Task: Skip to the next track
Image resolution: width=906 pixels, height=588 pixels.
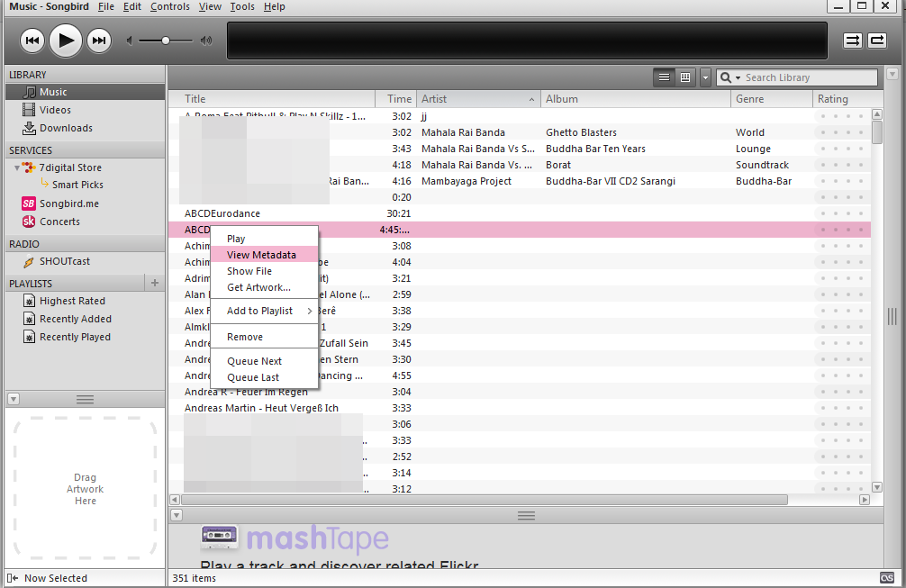Action: (x=99, y=41)
